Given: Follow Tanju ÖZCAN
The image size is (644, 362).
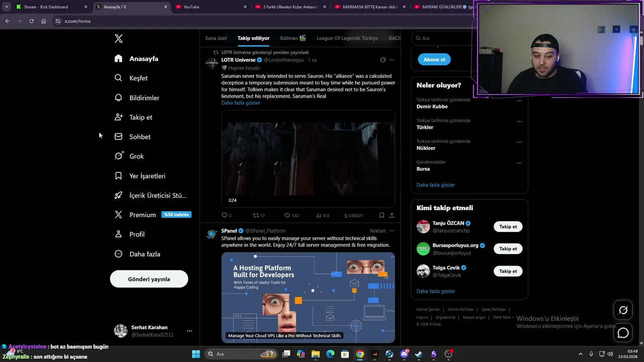Looking at the screenshot, I should tap(508, 227).
